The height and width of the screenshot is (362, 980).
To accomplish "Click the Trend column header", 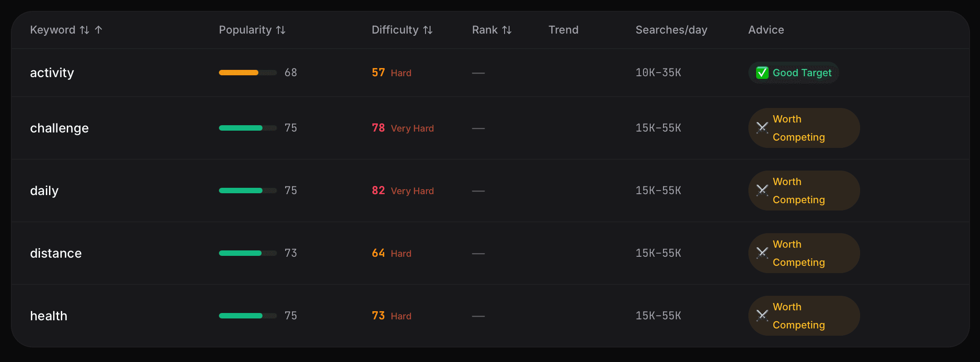I will (x=563, y=29).
